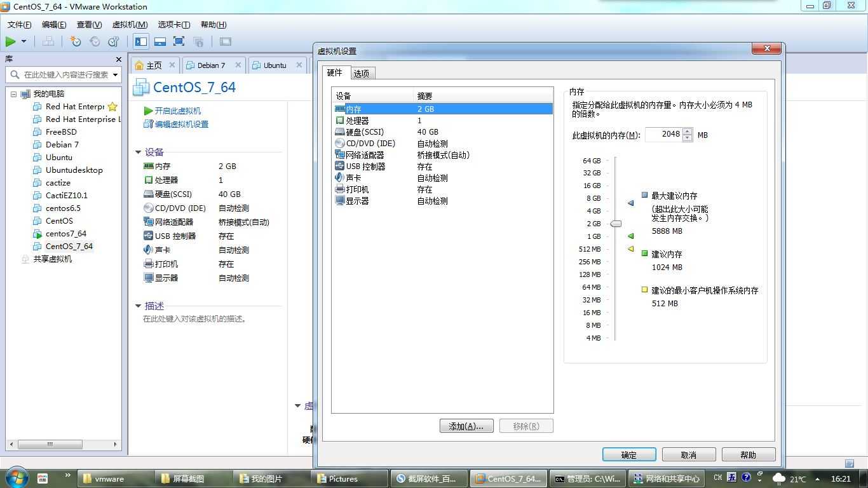The image size is (868, 488).
Task: Select 打印机 device in settings list
Action: click(443, 189)
